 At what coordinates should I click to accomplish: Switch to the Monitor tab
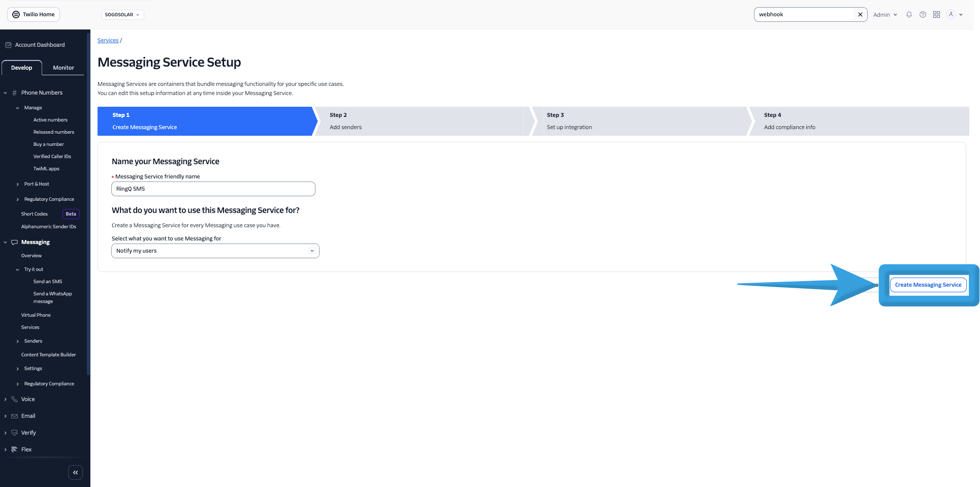coord(63,67)
